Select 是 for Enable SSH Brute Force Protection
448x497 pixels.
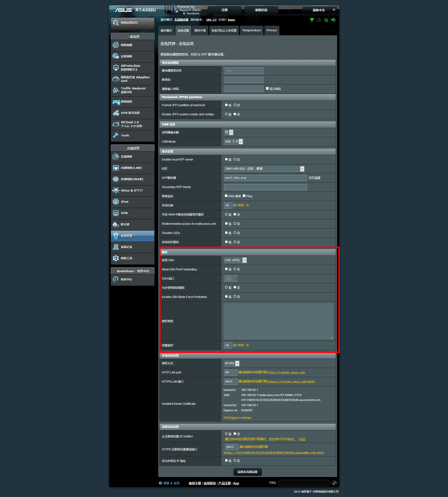coord(226,297)
